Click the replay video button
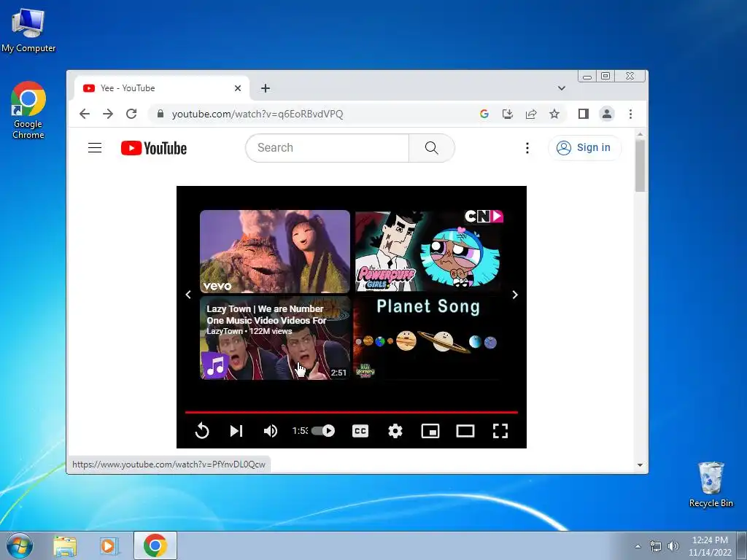This screenshot has width=747, height=560. (x=202, y=431)
